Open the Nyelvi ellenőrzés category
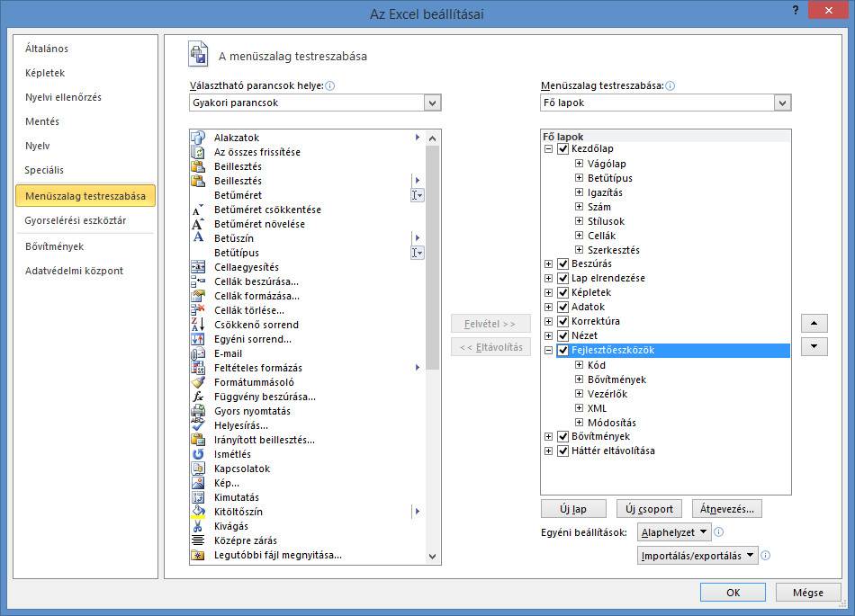This screenshot has height=616, width=855. pyautogui.click(x=63, y=97)
